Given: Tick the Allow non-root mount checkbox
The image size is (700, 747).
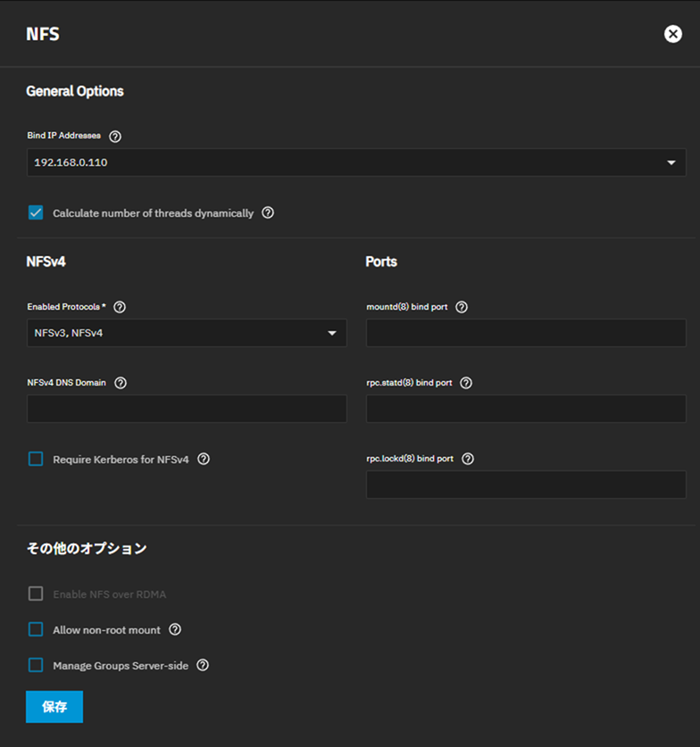Looking at the screenshot, I should tap(36, 629).
